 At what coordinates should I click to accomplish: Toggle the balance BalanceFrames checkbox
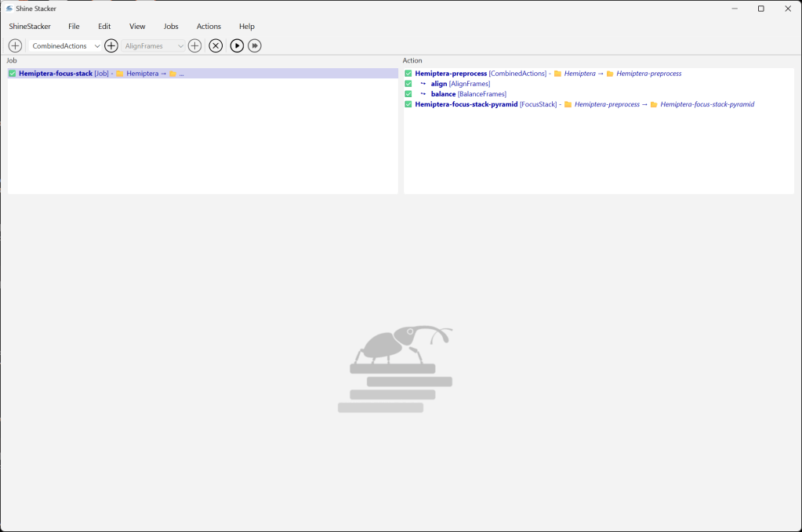tap(408, 94)
